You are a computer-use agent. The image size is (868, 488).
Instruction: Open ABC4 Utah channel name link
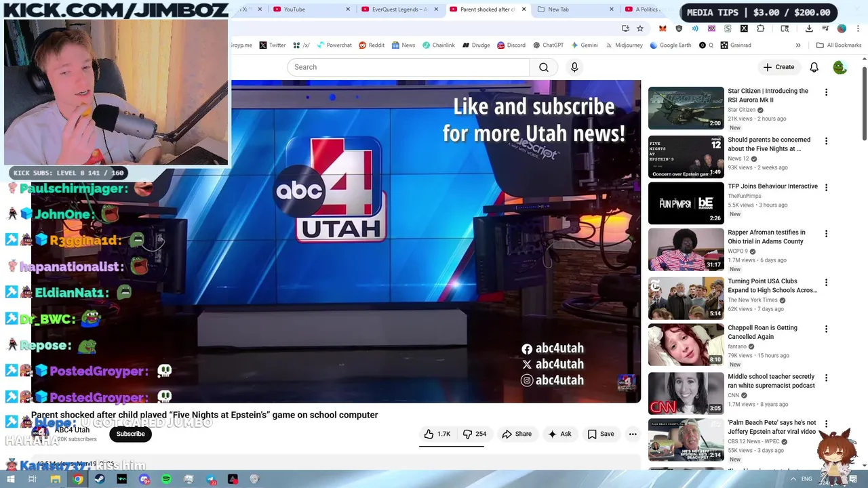click(72, 430)
